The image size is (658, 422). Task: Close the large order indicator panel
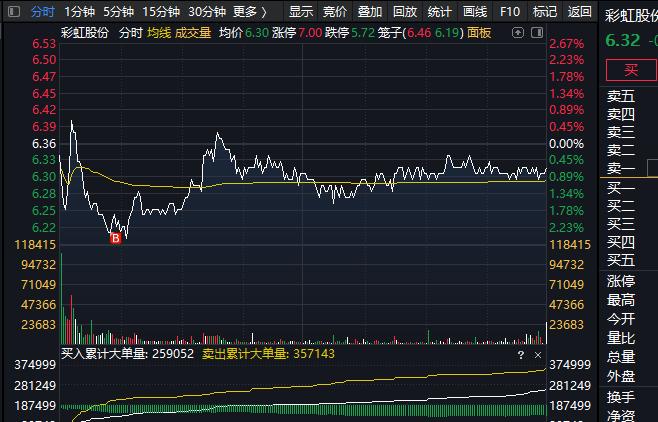(539, 354)
